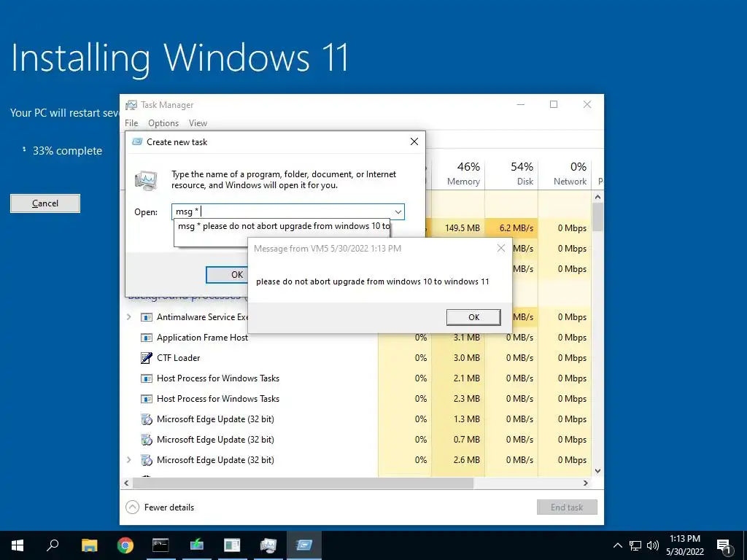Click the horizontal scrollbar right arrow
Viewport: 747px width, 560px height.
tap(586, 483)
